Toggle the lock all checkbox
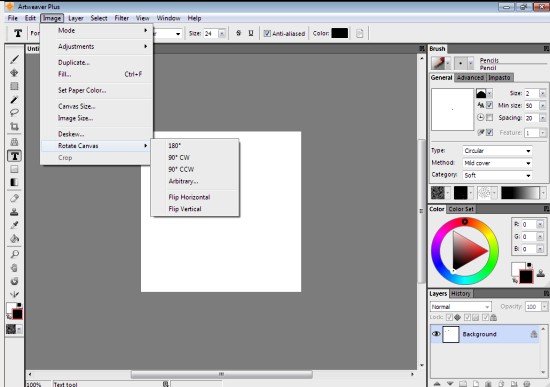 [485, 318]
